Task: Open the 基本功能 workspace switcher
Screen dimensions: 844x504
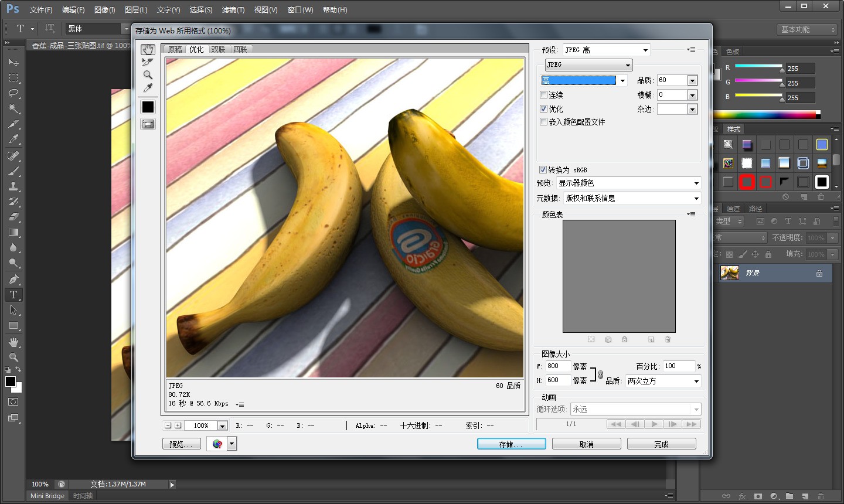Action: (x=808, y=29)
